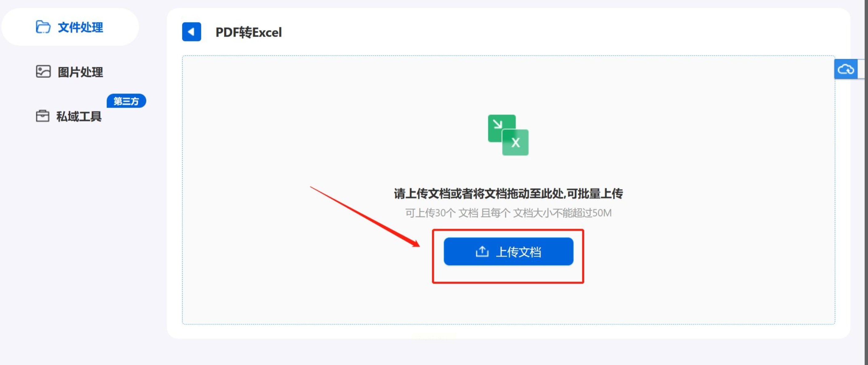Click the 请上传文档 instruction heading
Image resolution: width=868 pixels, height=365 pixels.
[x=508, y=194]
